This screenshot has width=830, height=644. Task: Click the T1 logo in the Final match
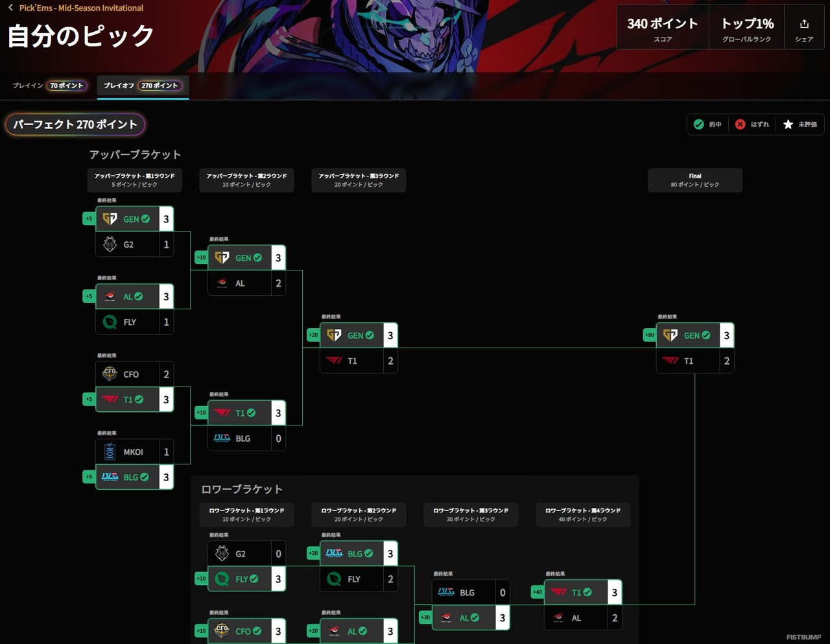coord(670,361)
